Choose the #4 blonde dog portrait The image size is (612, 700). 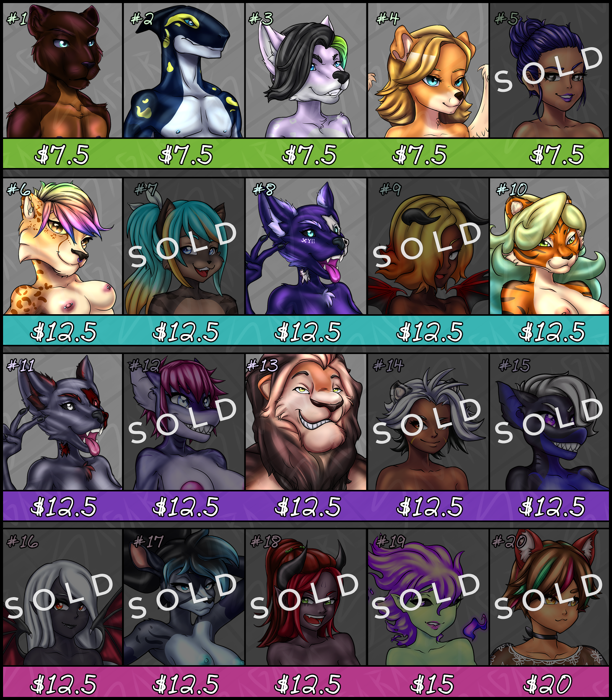coord(428,70)
